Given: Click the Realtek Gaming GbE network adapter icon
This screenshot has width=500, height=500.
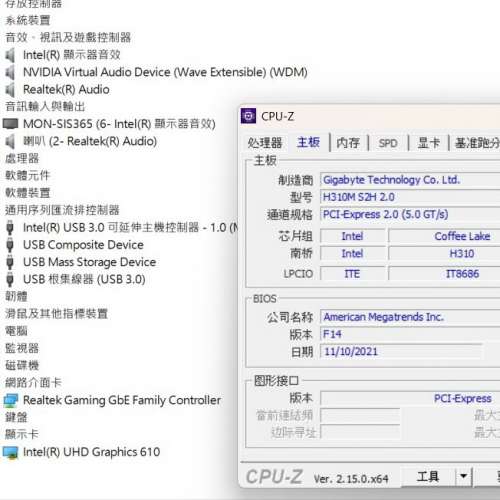Looking at the screenshot, I should coord(10,400).
